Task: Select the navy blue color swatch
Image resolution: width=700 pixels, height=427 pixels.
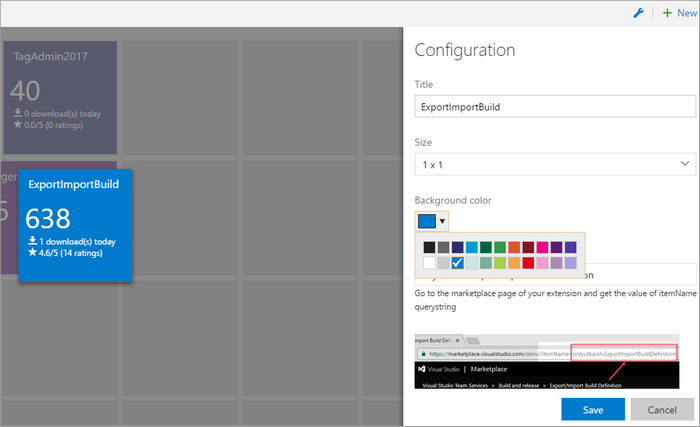Action: click(457, 247)
